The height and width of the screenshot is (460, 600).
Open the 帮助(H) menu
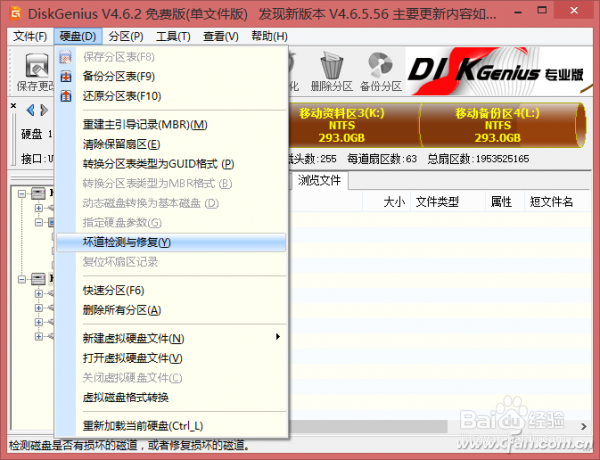pos(269,36)
